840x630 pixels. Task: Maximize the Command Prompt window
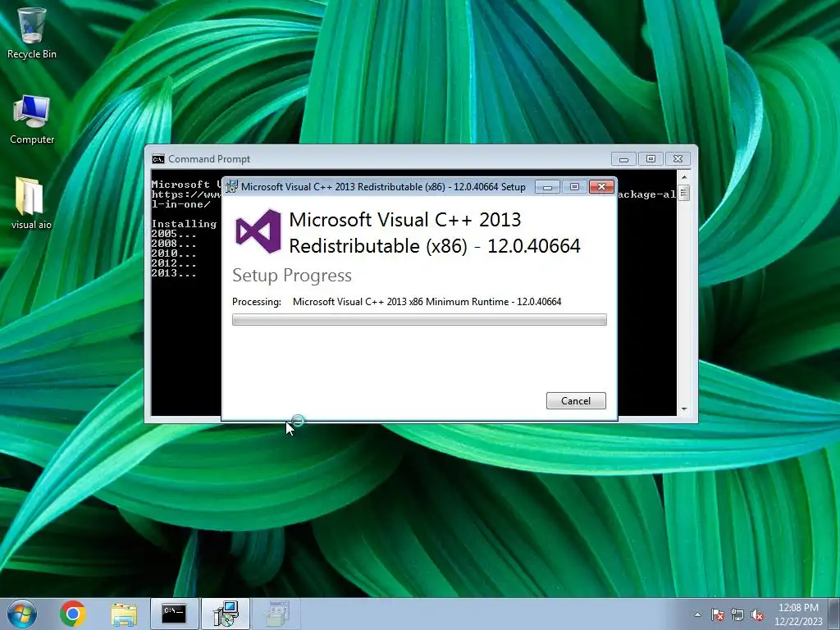pos(651,159)
